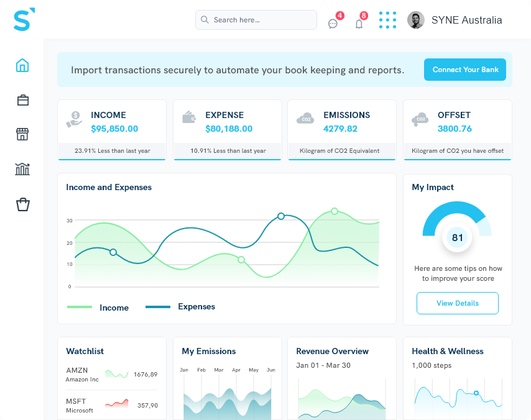Click the Search here input field
The image size is (531, 420).
pos(256,20)
